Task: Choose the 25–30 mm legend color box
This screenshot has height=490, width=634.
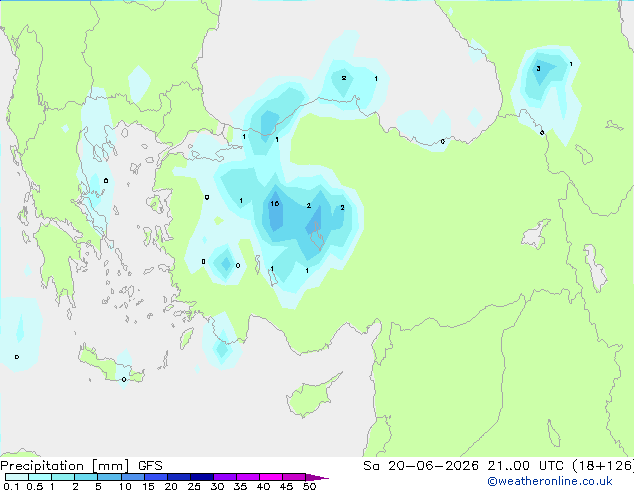Action: (x=201, y=477)
